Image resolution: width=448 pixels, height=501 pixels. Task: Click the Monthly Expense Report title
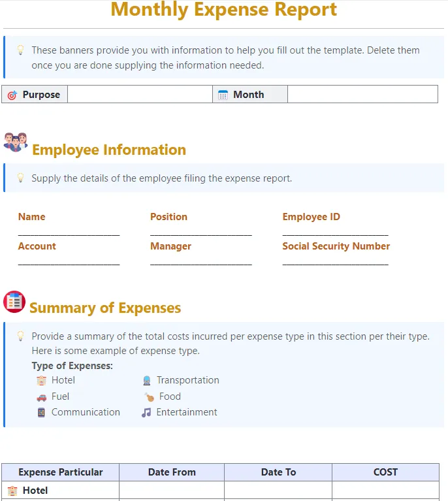[224, 10]
